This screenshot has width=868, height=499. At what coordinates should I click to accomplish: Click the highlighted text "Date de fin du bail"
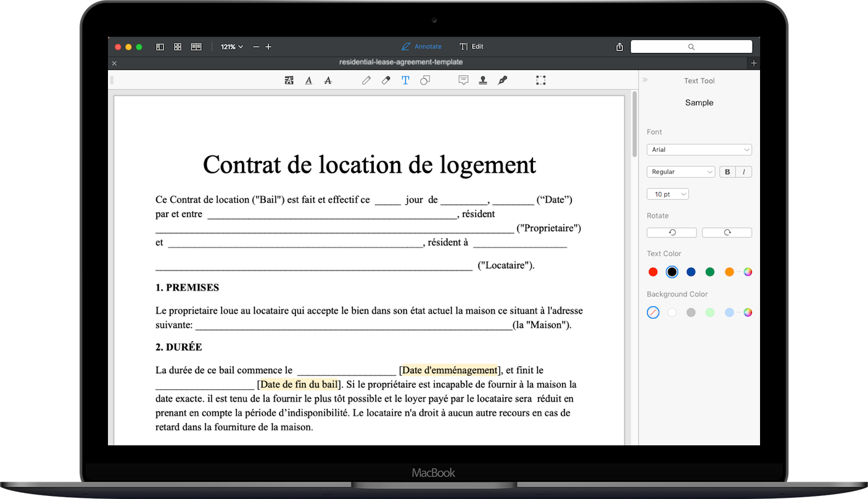point(299,384)
